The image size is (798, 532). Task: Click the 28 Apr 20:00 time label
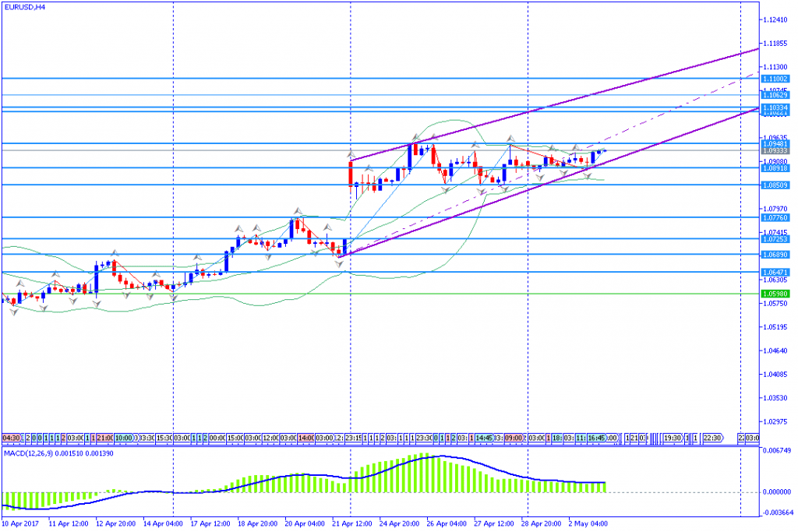click(542, 523)
